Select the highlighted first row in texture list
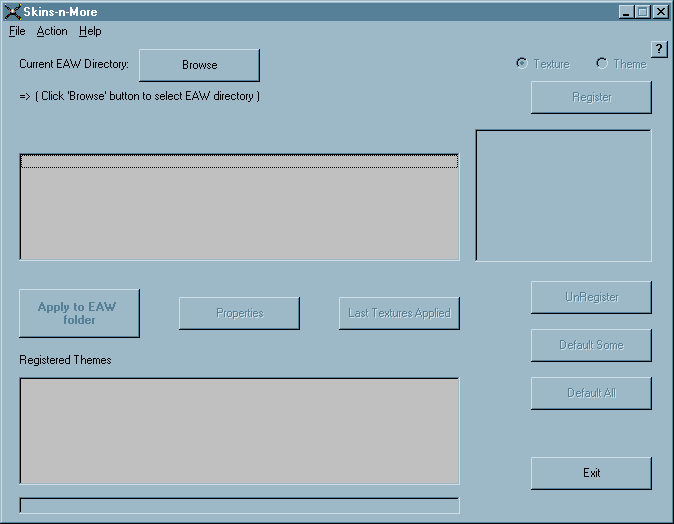The height and width of the screenshot is (524, 674). [x=239, y=162]
